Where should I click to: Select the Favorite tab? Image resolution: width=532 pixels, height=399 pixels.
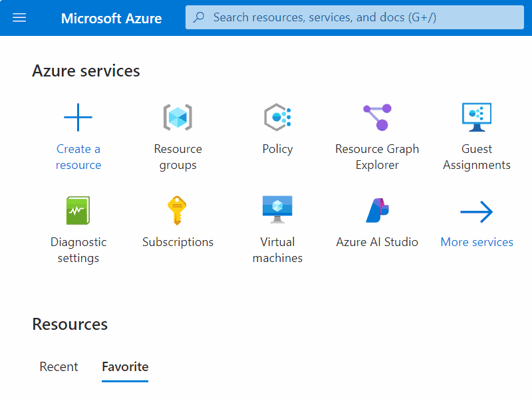coord(125,367)
